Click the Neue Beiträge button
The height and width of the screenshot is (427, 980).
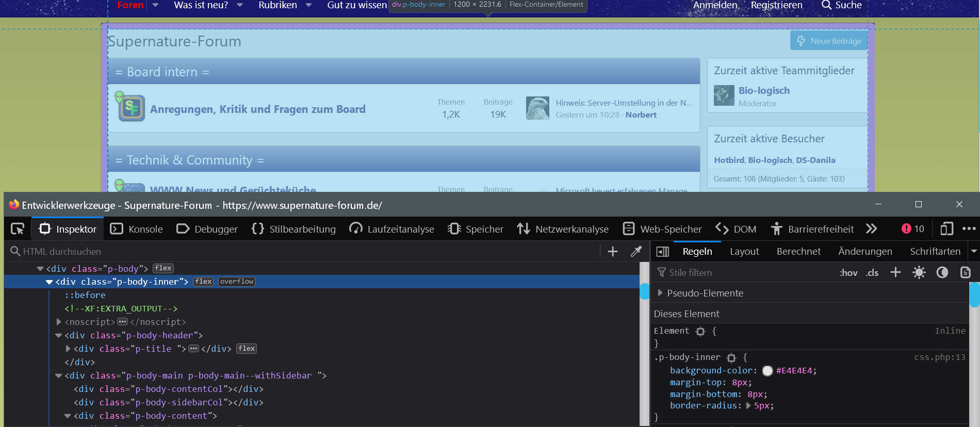(x=829, y=41)
